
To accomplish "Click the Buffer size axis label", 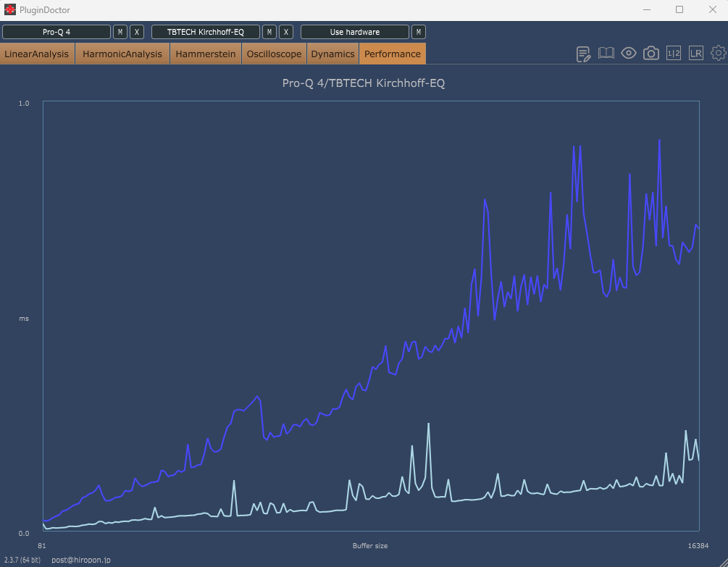I will point(370,546).
